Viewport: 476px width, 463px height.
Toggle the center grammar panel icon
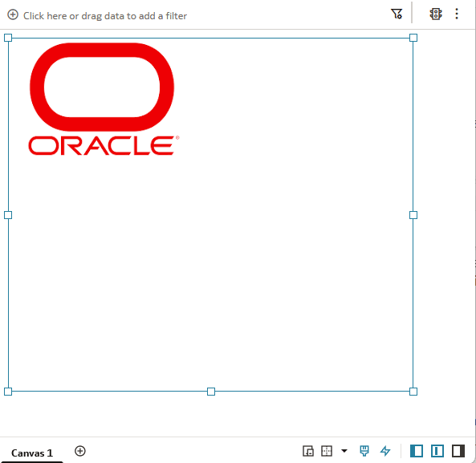tap(437, 451)
